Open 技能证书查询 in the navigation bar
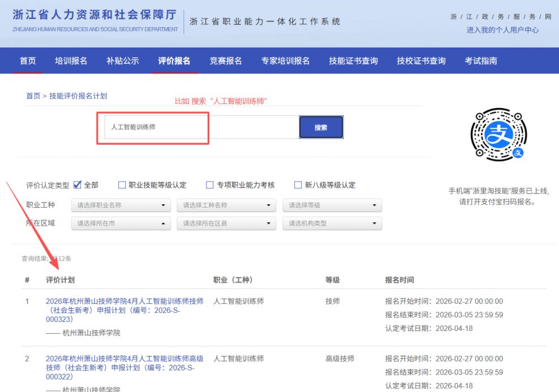 coord(353,61)
